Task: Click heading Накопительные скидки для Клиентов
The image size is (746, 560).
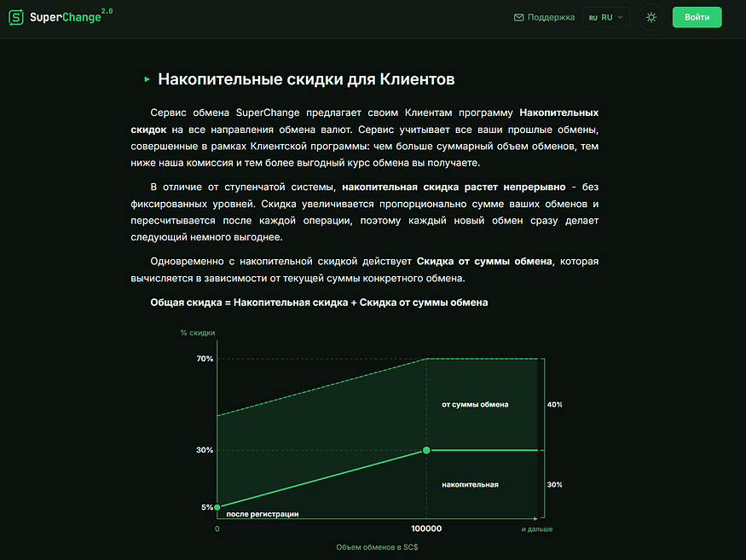Action: coord(306,79)
